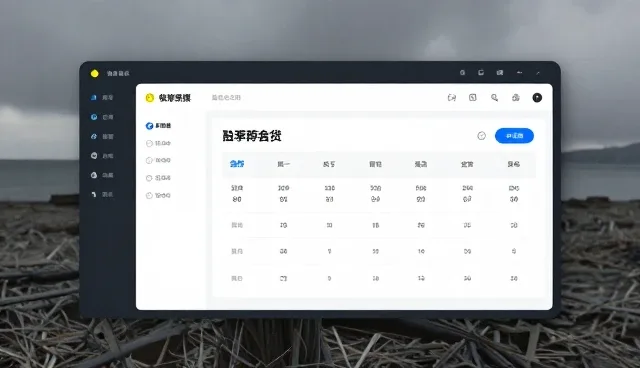The height and width of the screenshot is (368, 640).
Task: Click the diagonal arrow icon at dark title bar's far right
Action: pos(538,73)
